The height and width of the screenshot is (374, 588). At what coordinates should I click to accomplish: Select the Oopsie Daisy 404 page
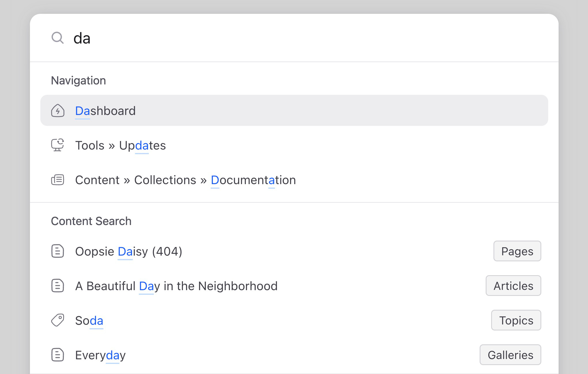point(129,251)
